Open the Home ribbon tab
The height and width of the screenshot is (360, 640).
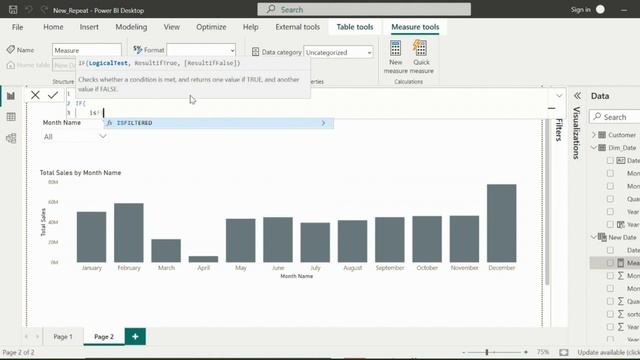[53, 27]
